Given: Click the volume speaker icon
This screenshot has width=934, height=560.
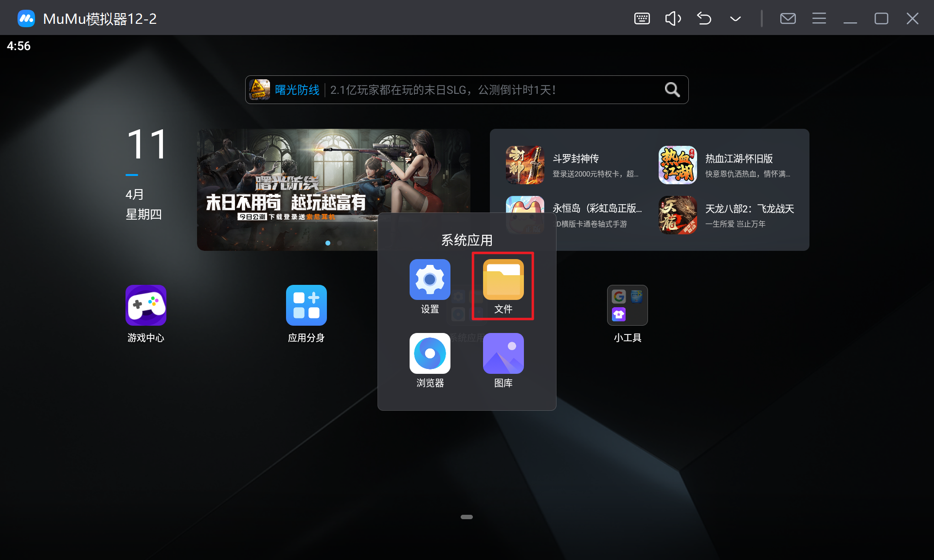Looking at the screenshot, I should point(673,18).
